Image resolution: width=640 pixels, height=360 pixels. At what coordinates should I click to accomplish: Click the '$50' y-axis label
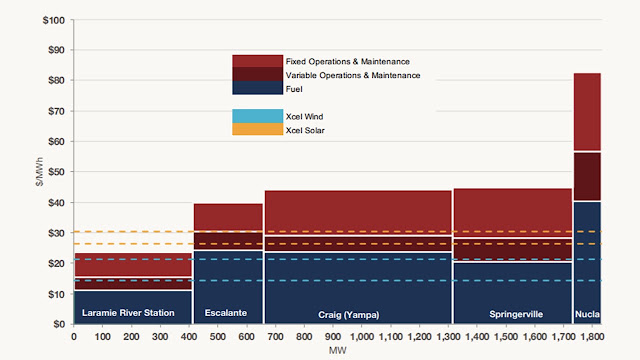(56, 172)
